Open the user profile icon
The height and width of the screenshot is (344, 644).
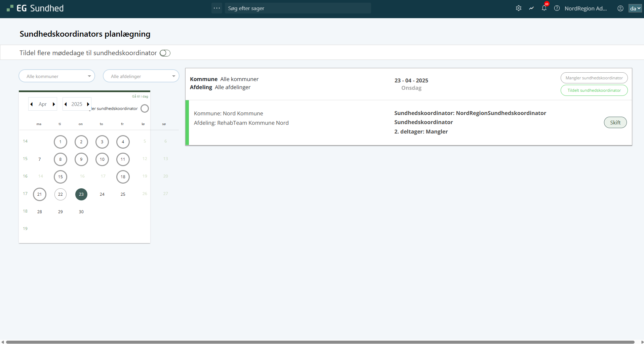point(620,8)
